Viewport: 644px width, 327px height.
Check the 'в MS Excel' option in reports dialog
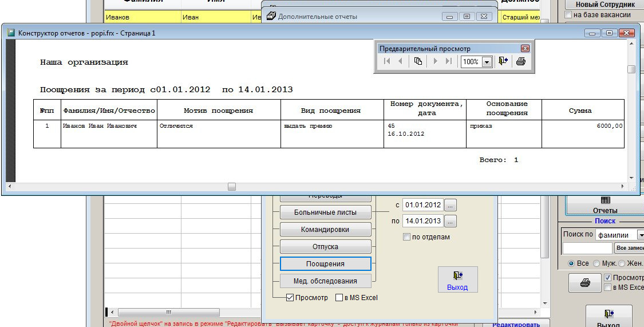pos(339,298)
